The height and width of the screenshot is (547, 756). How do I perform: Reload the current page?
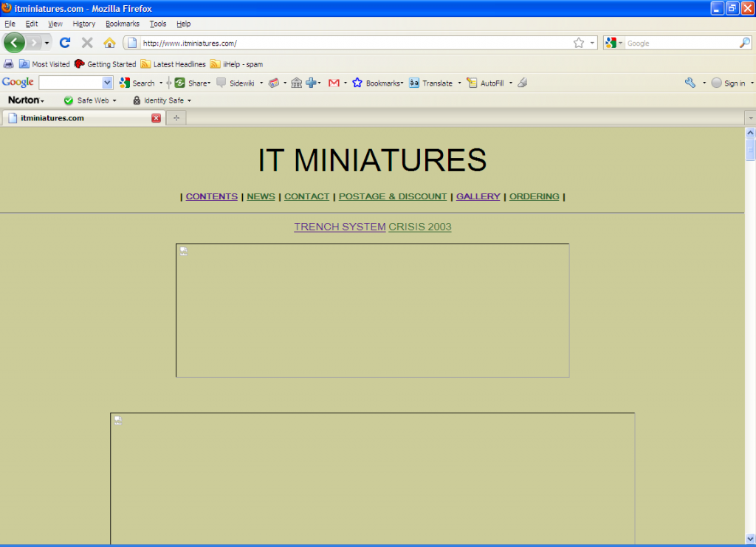click(65, 43)
